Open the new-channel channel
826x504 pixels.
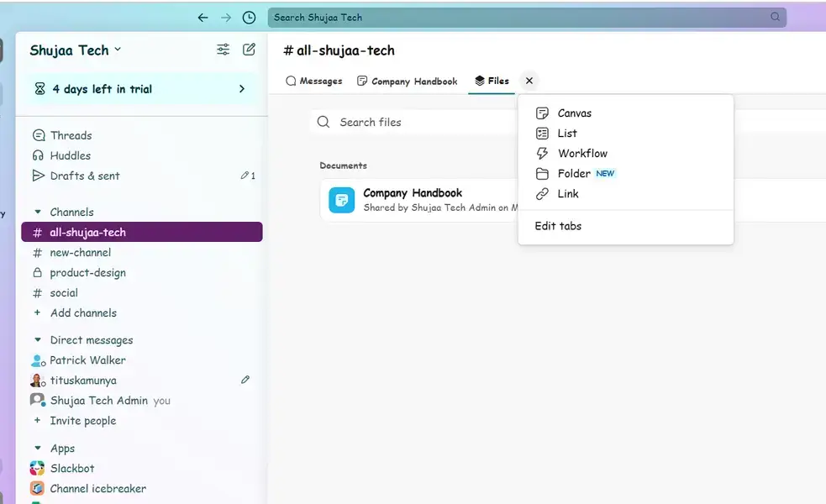tap(142, 252)
